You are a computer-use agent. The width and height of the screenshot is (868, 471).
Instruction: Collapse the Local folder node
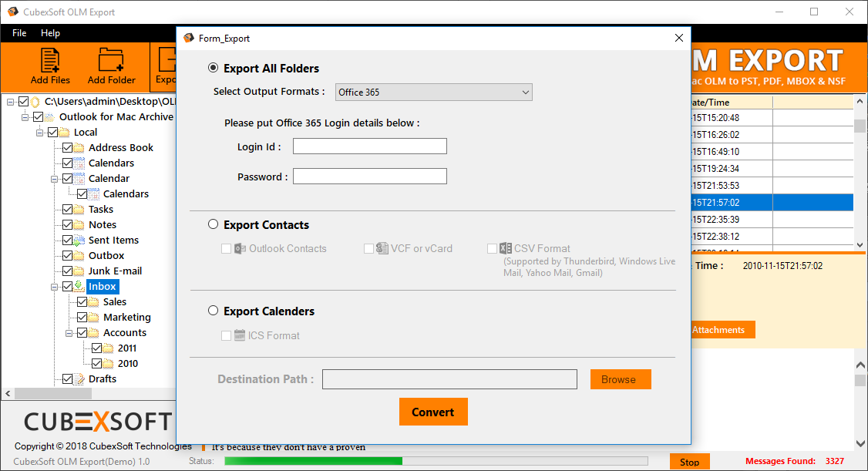[x=39, y=133]
